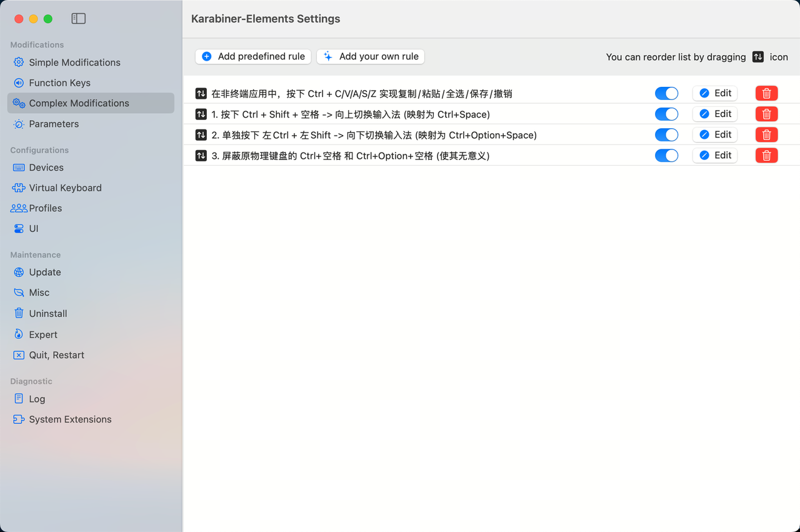Screen dimensions: 800x532
Task: Open the Misc section
Action: pyautogui.click(x=91, y=293)
